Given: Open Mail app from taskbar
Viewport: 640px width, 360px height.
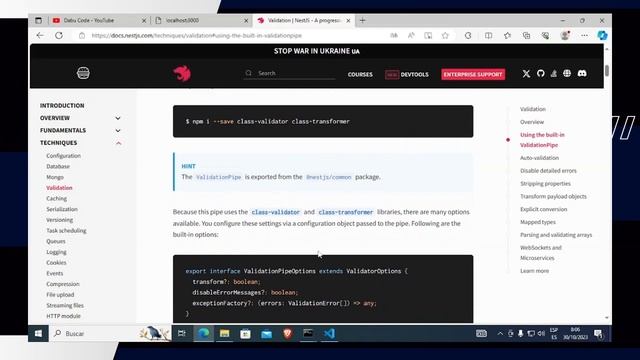Looking at the screenshot, I should (x=267, y=334).
